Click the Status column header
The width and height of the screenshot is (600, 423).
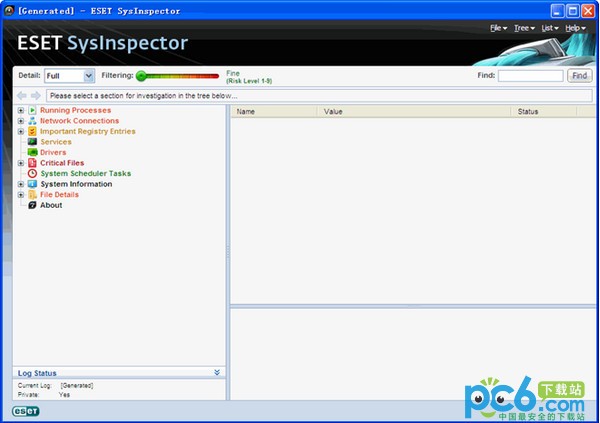coord(544,111)
